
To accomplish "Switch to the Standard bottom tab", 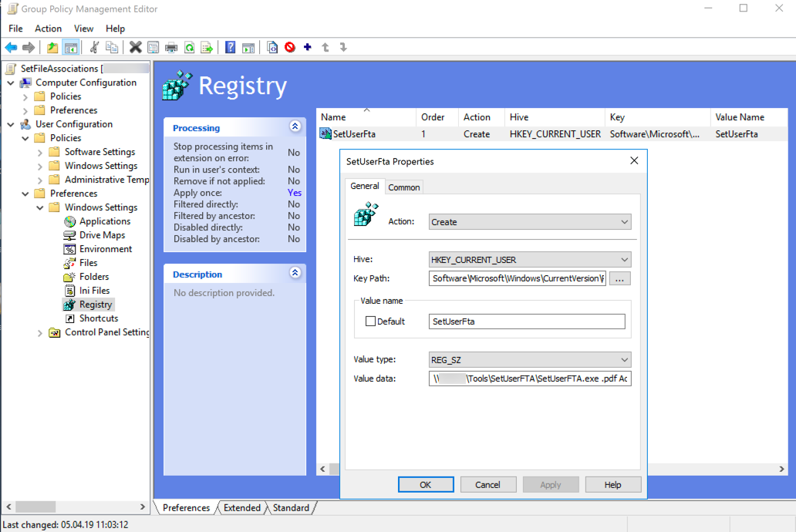I will [291, 507].
